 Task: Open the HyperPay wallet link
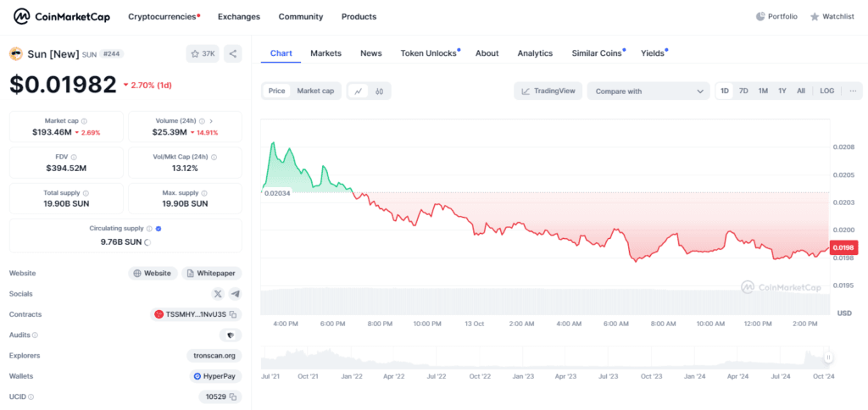coord(215,376)
